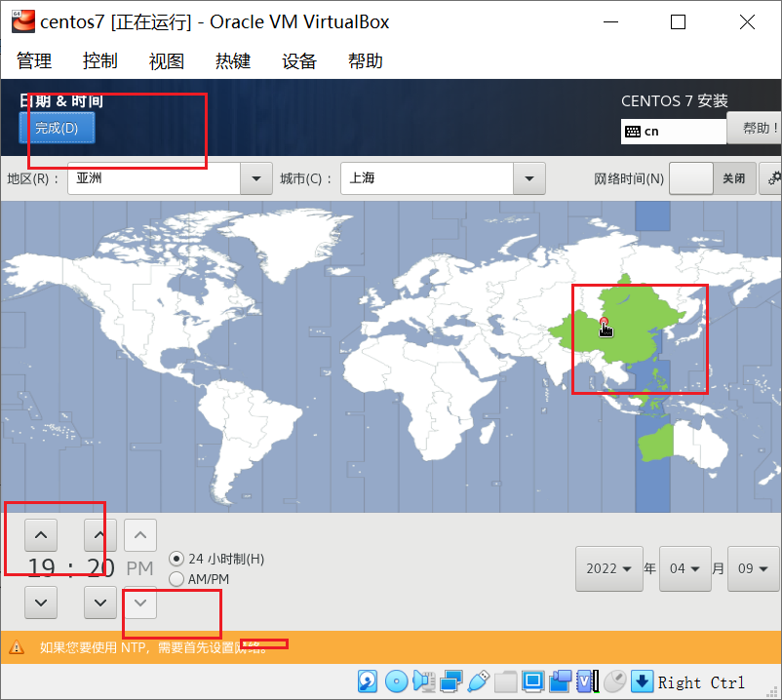Open the 地区 region dropdown showing 亚洲
Viewport: 782px width, 700px height.
pyautogui.click(x=170, y=178)
